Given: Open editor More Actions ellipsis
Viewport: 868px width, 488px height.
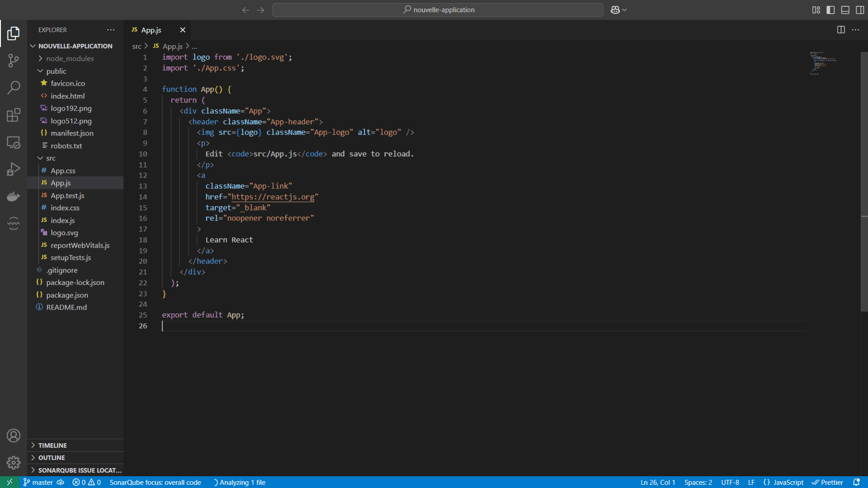Looking at the screenshot, I should click(856, 30).
